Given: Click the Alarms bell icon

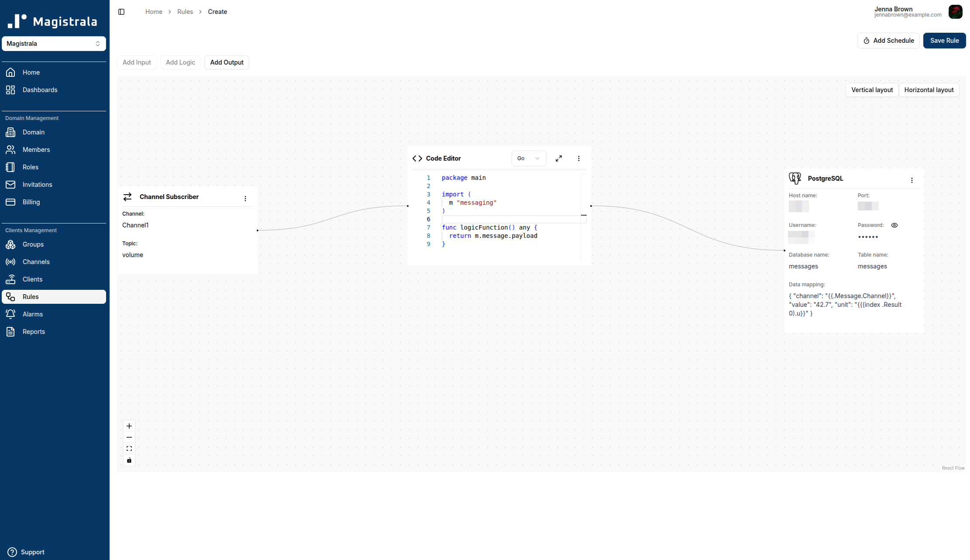Looking at the screenshot, I should point(10,314).
